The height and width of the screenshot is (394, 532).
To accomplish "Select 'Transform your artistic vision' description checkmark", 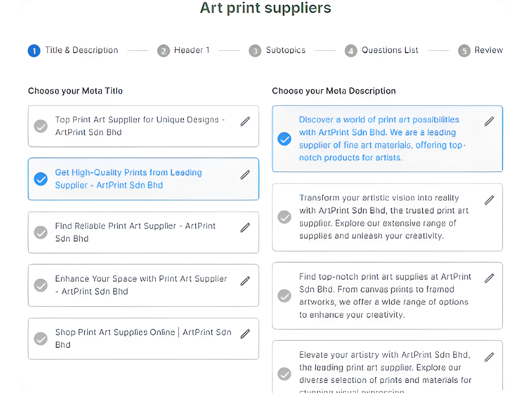I will pos(284,217).
